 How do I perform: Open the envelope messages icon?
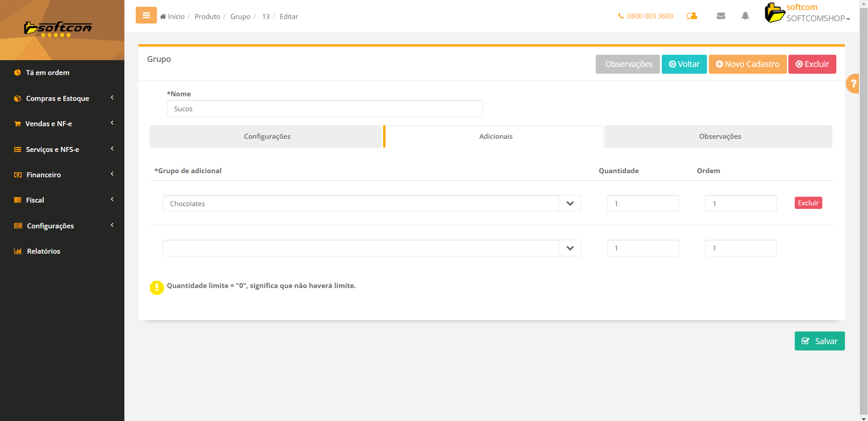[x=721, y=16]
